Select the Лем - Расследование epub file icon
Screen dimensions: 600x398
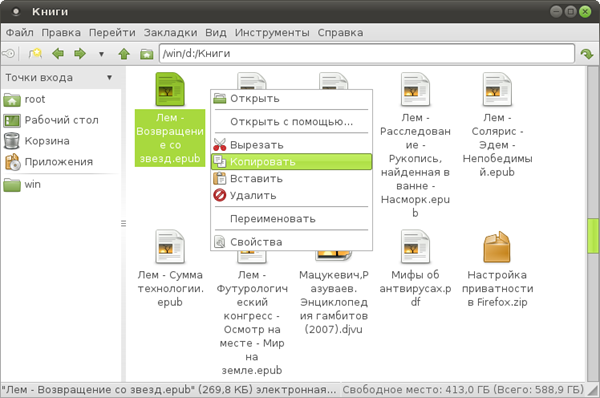416,90
